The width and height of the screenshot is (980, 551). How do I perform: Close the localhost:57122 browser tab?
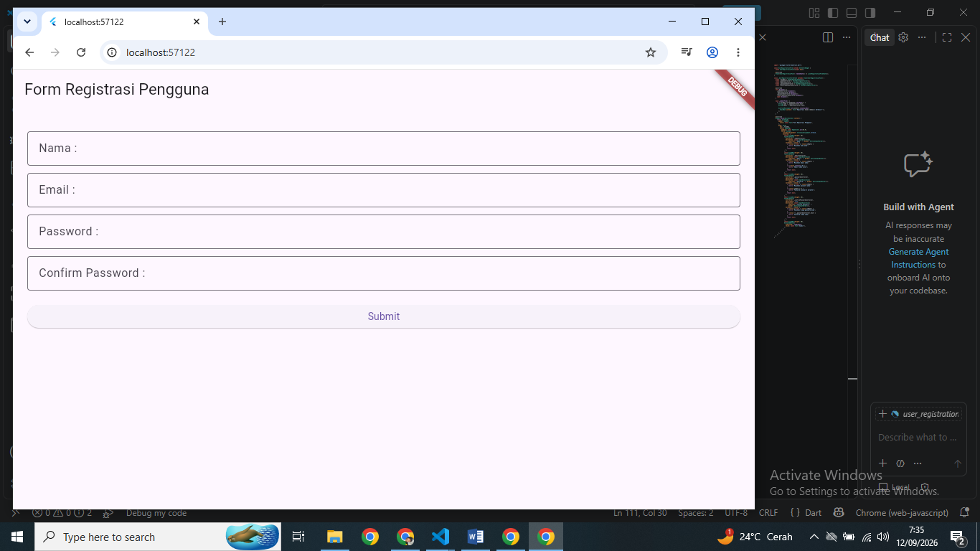(x=197, y=22)
